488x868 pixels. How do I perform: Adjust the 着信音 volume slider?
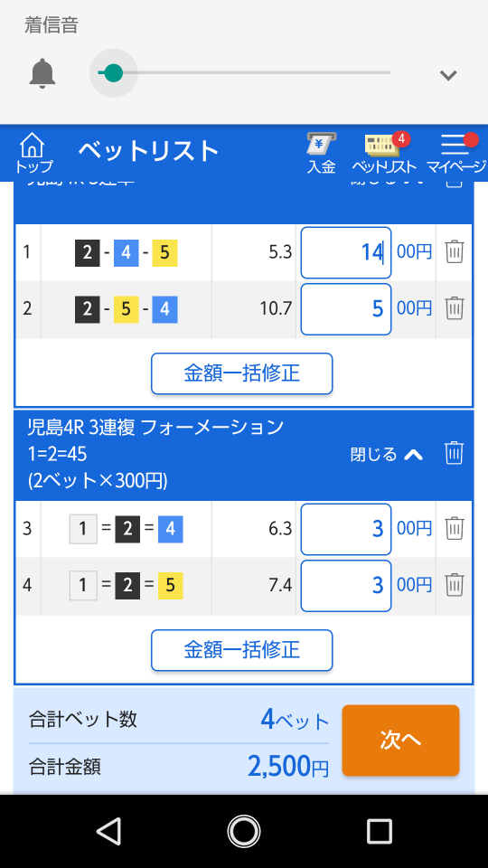point(244,72)
